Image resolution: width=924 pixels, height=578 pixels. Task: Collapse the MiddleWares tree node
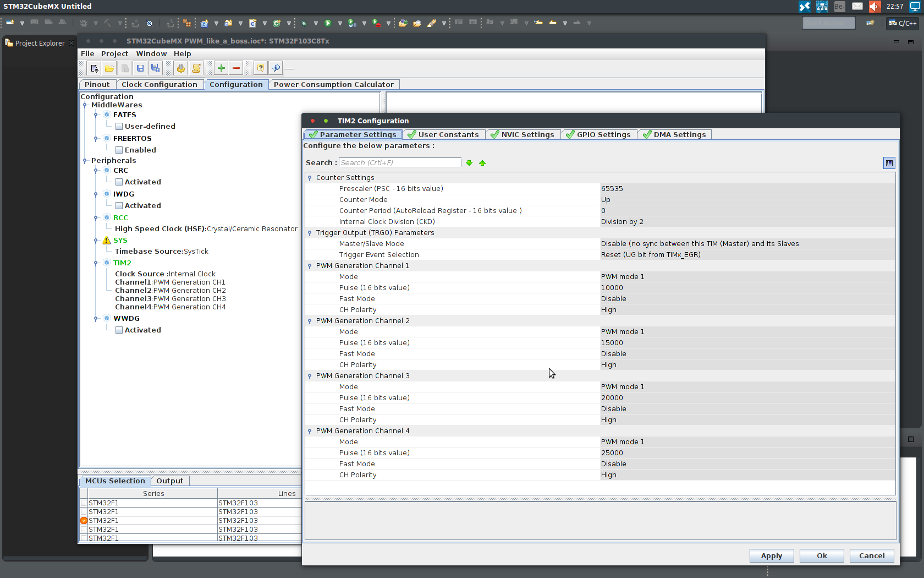[x=85, y=105]
